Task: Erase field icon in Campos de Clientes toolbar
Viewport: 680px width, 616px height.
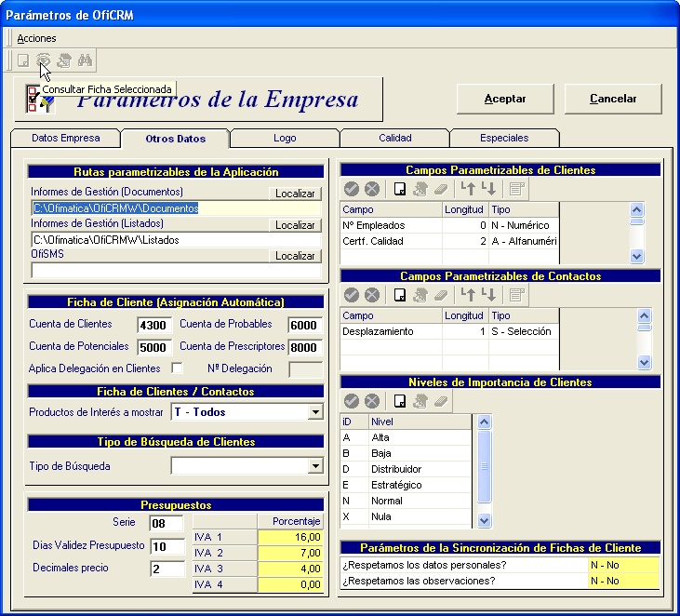Action: click(441, 189)
